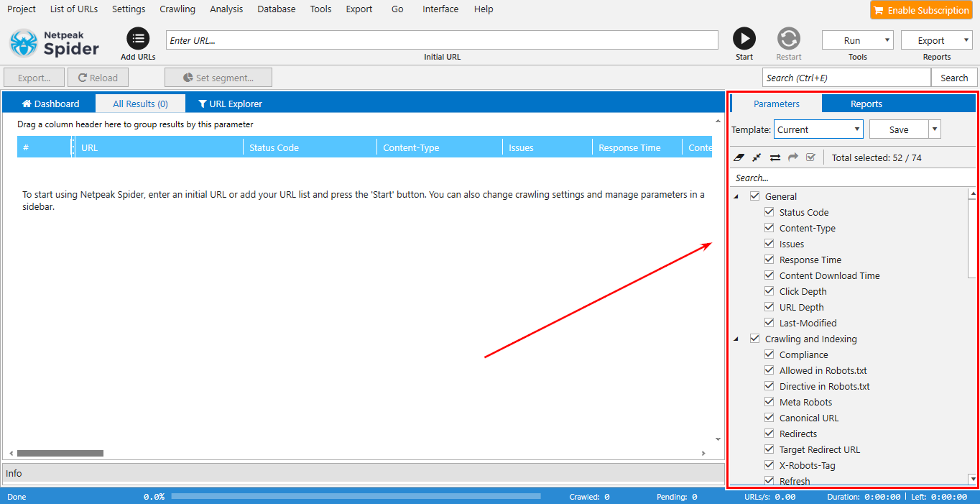
Task: Toggle the Crawling and Indexing group checkbox
Action: tap(754, 339)
